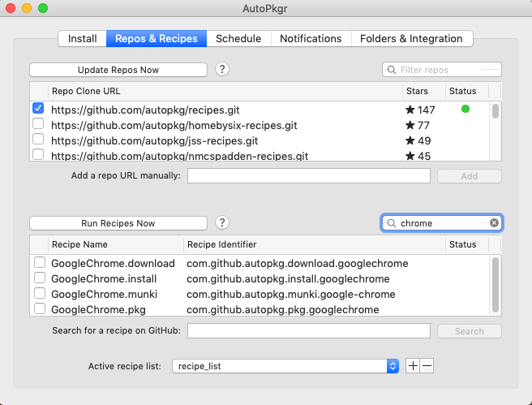The width and height of the screenshot is (532, 405).
Task: Click the minus button to remove recipe list
Action: (427, 366)
